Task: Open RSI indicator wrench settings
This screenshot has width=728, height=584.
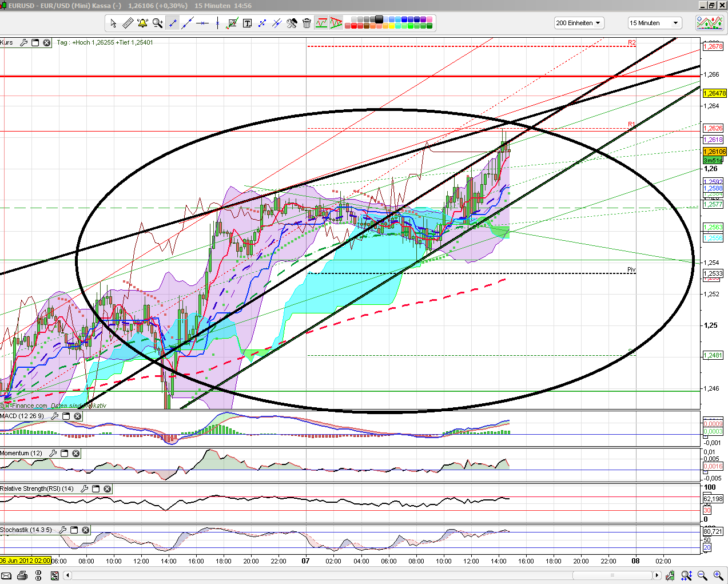Action: tap(85, 488)
